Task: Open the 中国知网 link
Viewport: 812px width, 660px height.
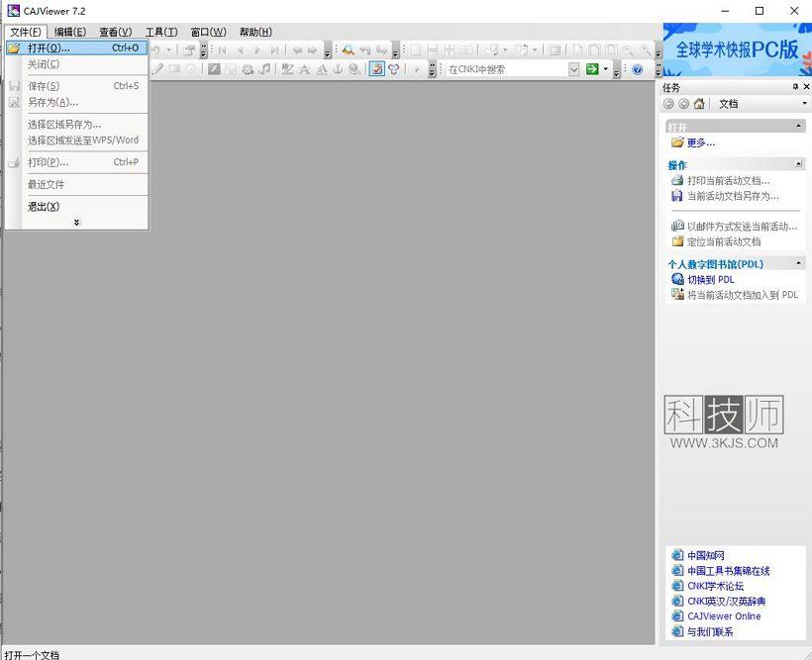Action: click(x=705, y=555)
